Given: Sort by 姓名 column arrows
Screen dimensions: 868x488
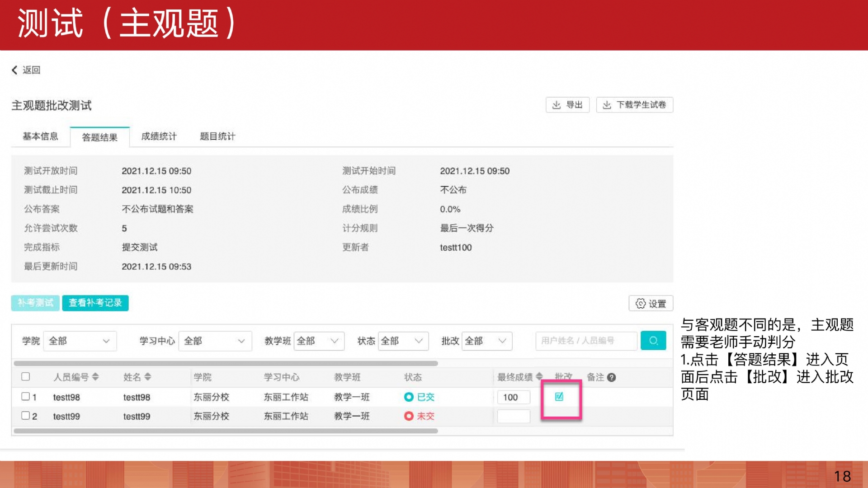Looking at the screenshot, I should [148, 377].
